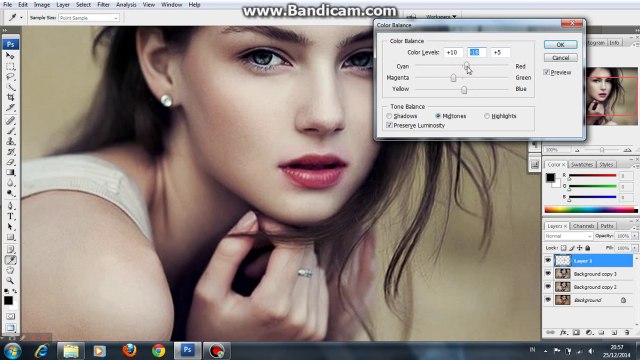Select the Crop tool
The image size is (640, 360).
click(x=10, y=97)
